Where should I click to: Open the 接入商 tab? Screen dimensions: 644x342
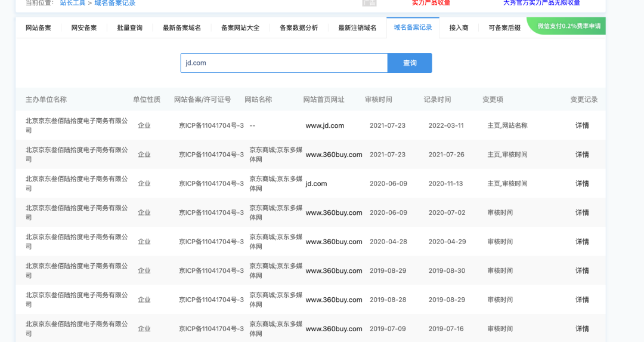click(x=459, y=28)
